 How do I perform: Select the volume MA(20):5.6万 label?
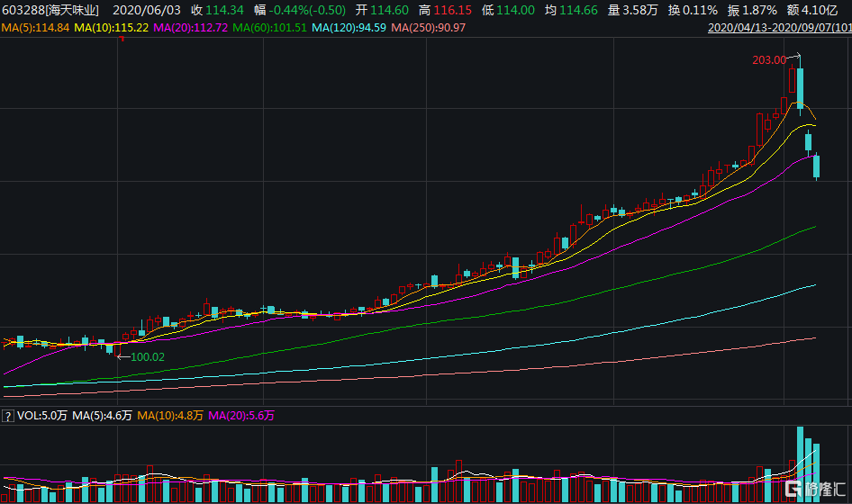click(241, 416)
